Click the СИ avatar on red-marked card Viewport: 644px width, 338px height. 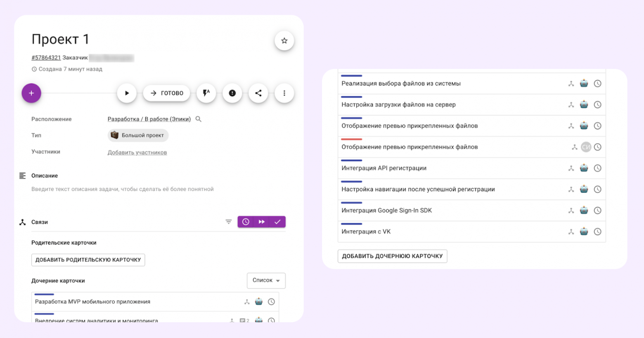[x=586, y=147]
